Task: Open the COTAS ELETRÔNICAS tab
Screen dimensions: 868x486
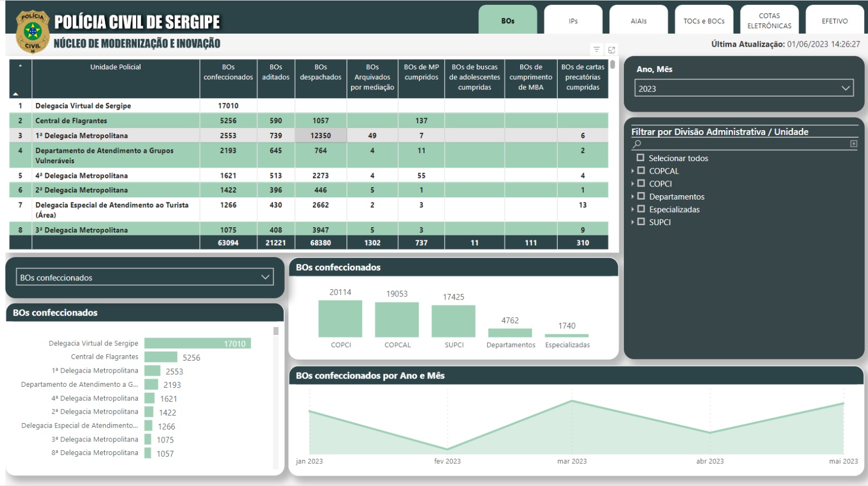Action: (x=769, y=21)
